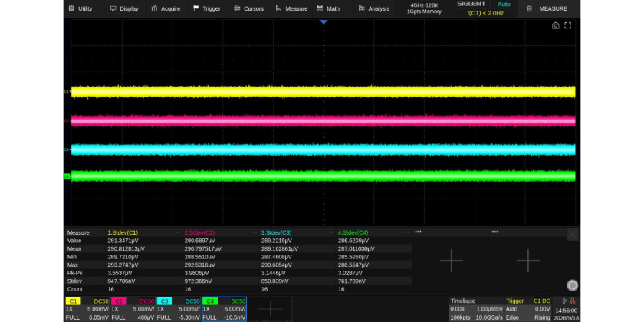
Task: Click the blue trigger position marker
Action: (x=324, y=21)
